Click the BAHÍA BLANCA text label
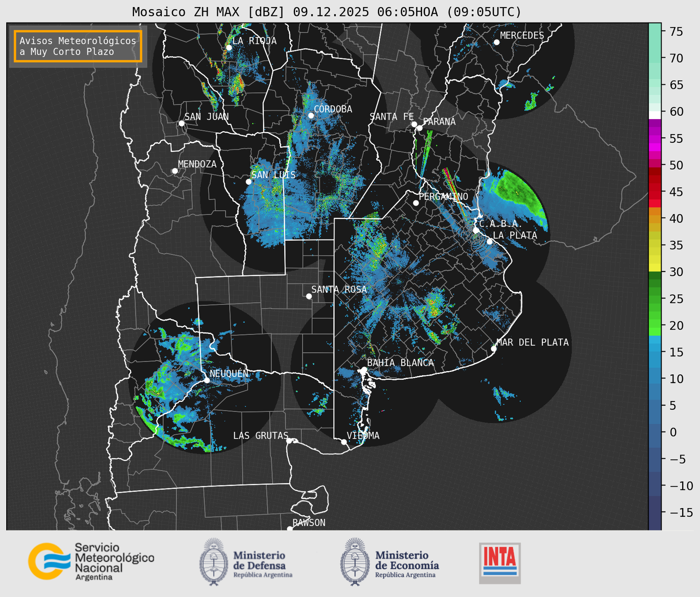 click(x=400, y=363)
